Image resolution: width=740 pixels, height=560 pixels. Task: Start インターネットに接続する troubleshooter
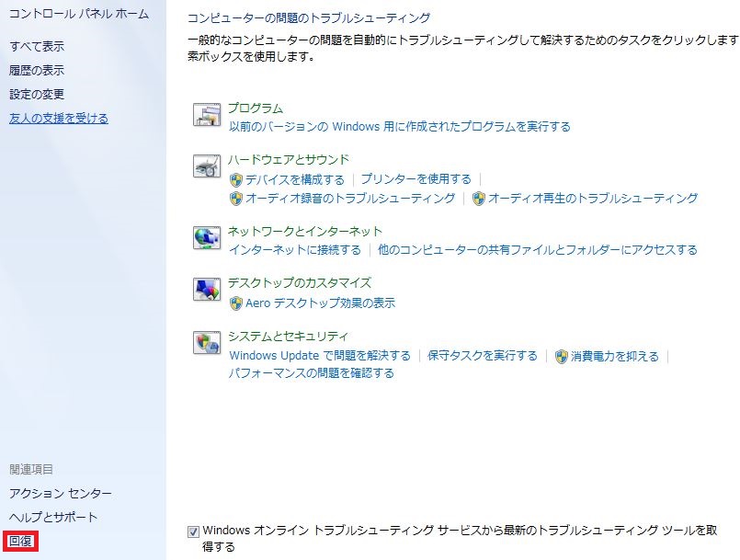(295, 249)
